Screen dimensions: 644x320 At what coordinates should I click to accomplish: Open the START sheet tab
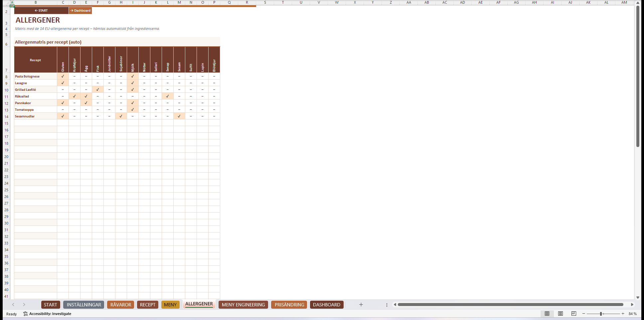click(51, 305)
